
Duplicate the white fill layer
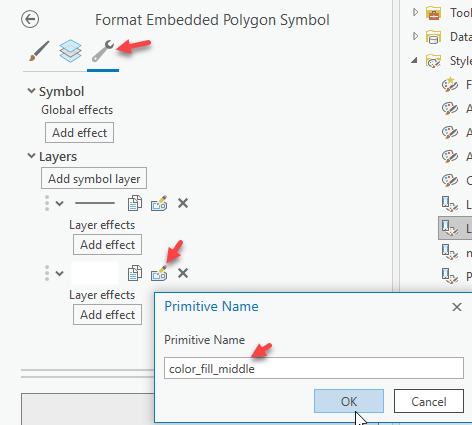(135, 273)
